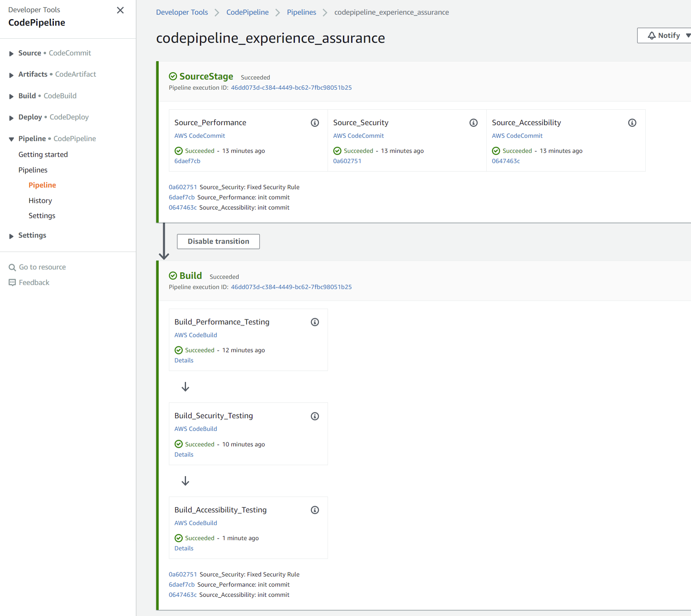Screen dimensions: 691x616
Task: Open 6daef7cb init commit in SourceStage summary
Action: click(182, 197)
